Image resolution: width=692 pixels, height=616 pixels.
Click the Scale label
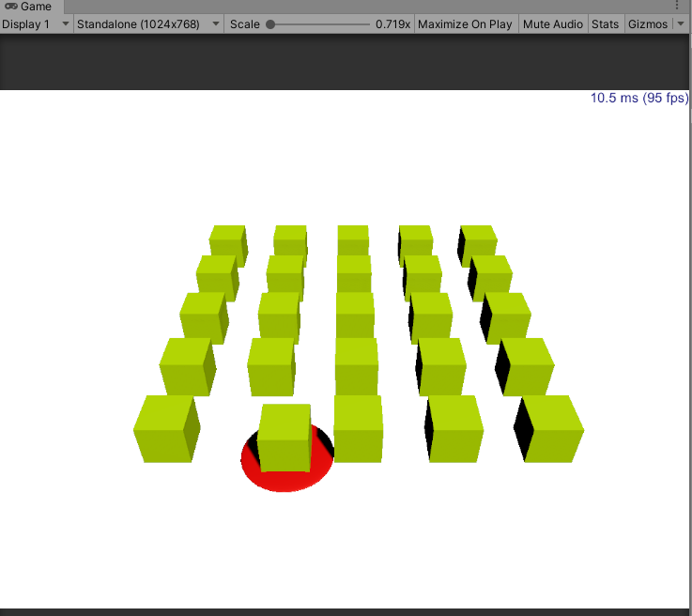244,24
